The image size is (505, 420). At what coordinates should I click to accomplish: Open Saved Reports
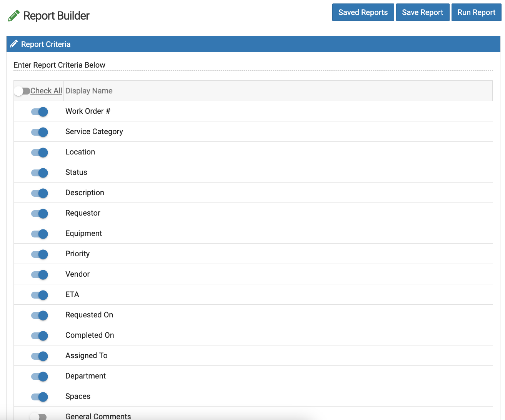363,12
